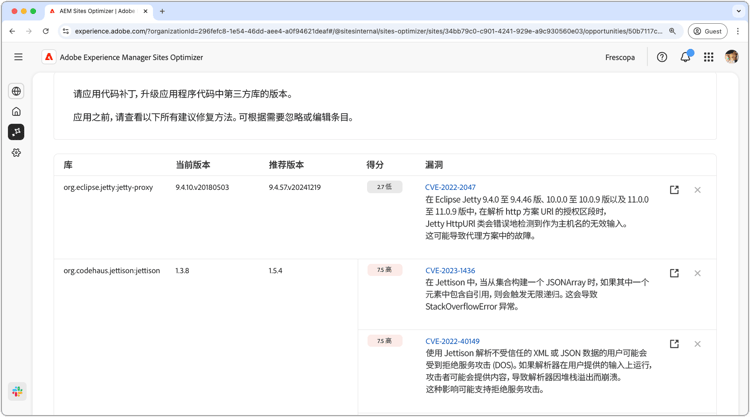Click recommended version 1.5.4
This screenshot has height=417, width=750.
pyautogui.click(x=275, y=270)
